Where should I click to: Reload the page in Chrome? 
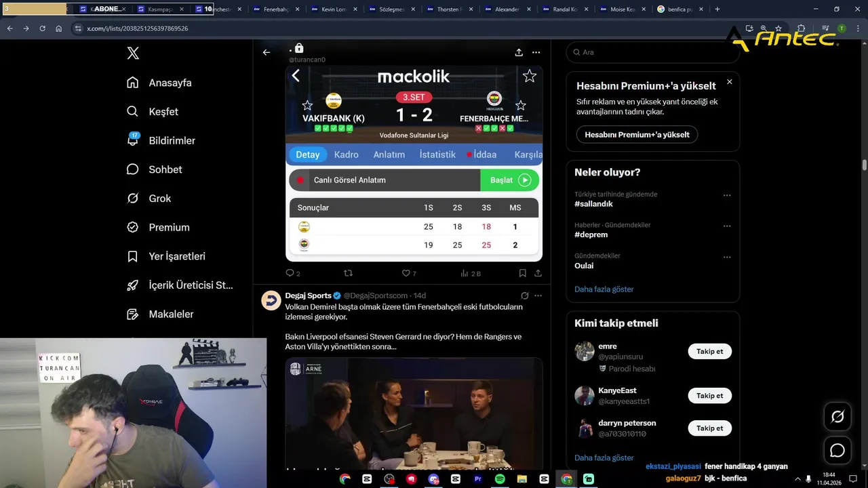[x=42, y=28]
